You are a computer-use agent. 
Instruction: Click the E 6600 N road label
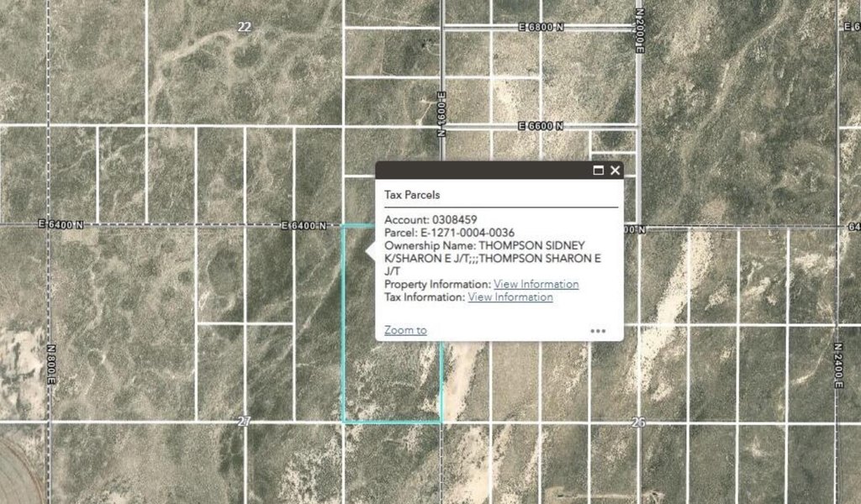[x=541, y=126]
